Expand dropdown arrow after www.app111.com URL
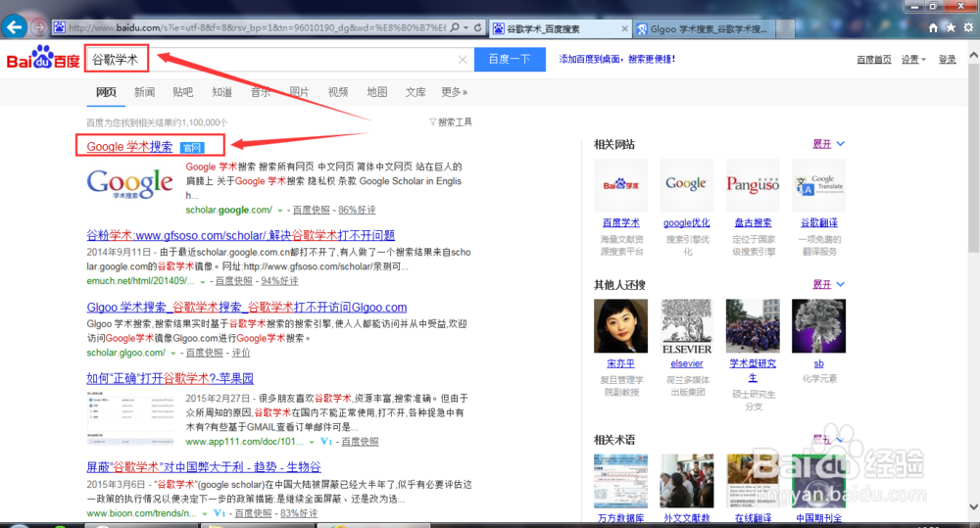The image size is (980, 528). coord(312,443)
